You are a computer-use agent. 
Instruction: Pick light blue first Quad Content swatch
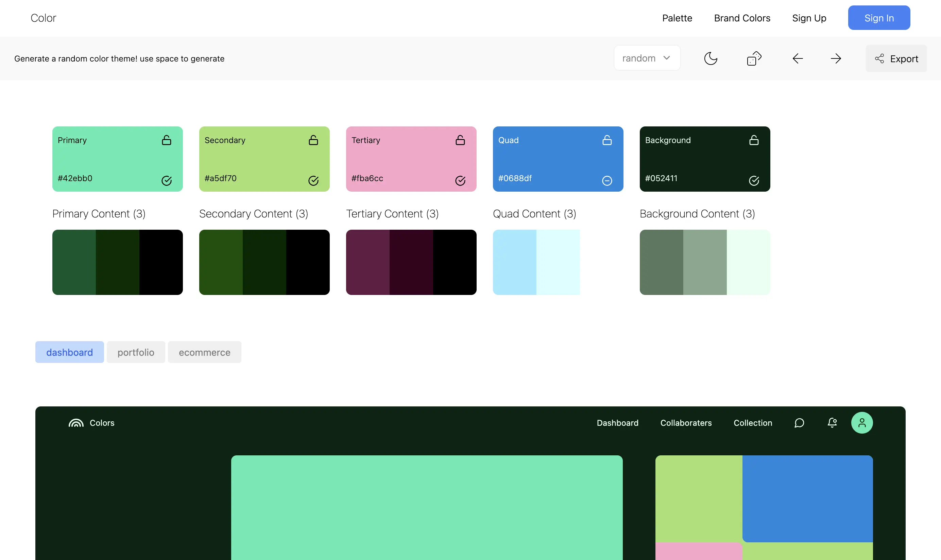(514, 262)
